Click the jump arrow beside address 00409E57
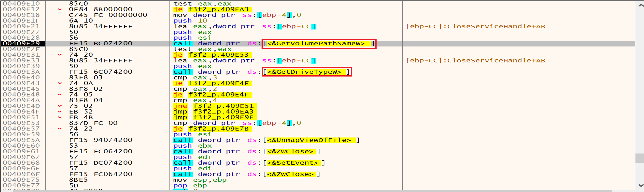The image size is (644, 192). coord(60,129)
